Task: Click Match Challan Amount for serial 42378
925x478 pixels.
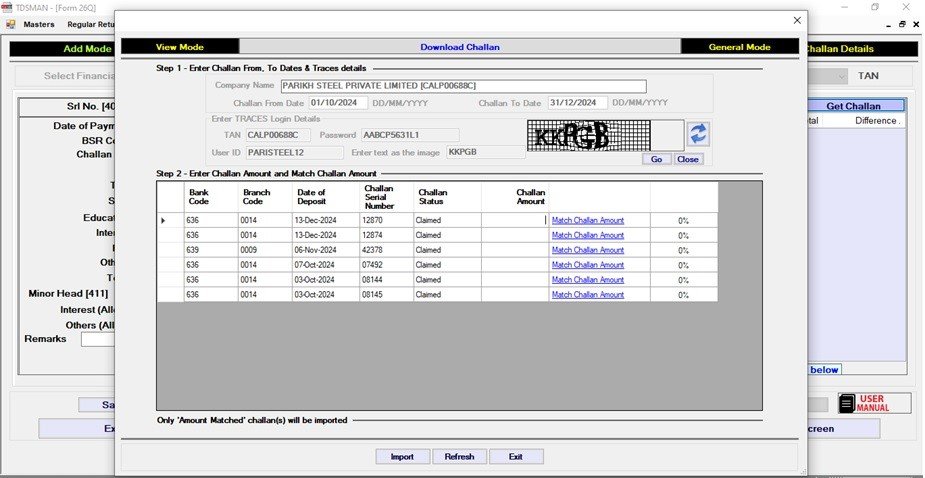Action: pyautogui.click(x=588, y=250)
